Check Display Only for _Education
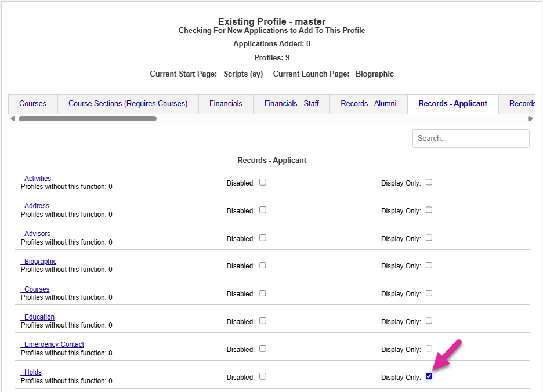Viewport: 543px width, 392px height. (429, 321)
